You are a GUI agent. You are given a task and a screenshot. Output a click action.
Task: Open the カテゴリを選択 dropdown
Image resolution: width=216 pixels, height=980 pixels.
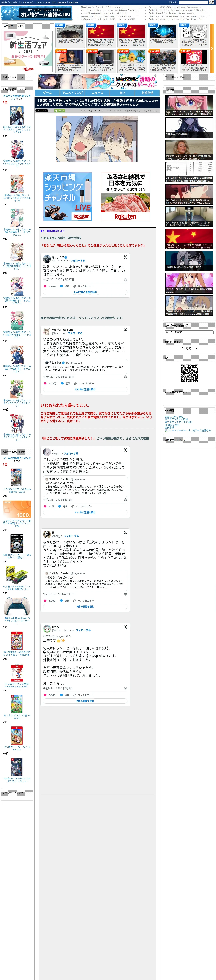tap(189, 332)
